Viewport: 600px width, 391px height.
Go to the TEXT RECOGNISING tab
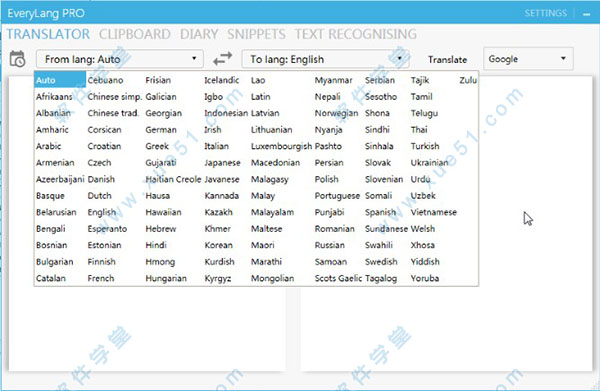(x=355, y=34)
